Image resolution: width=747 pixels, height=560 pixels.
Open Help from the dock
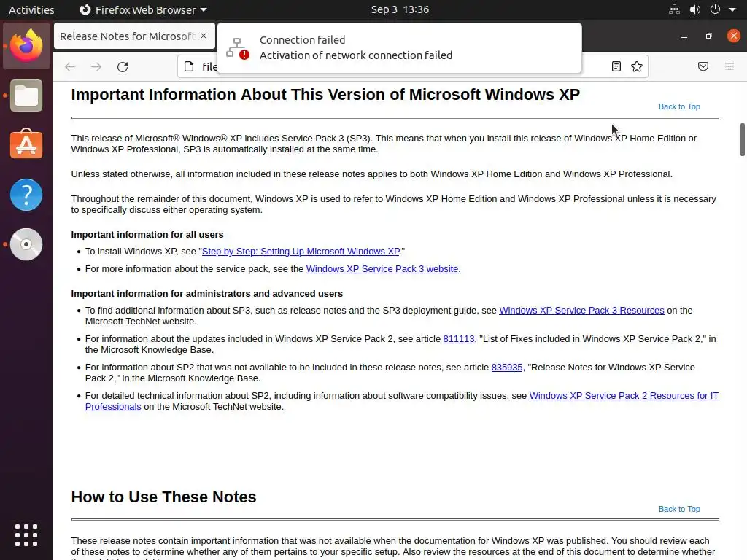pyautogui.click(x=26, y=194)
